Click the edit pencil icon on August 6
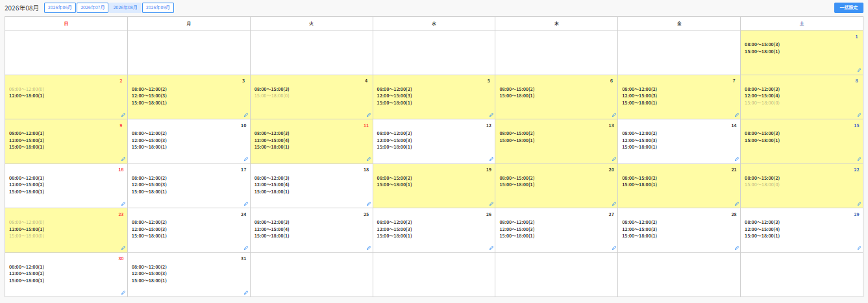 coord(614,114)
